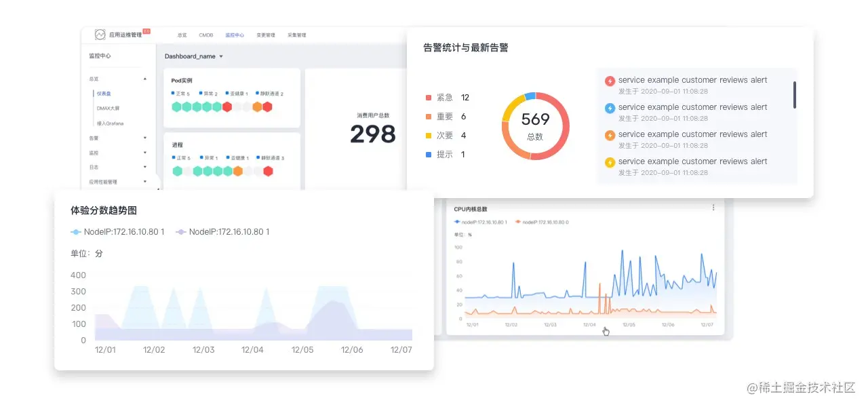Toggle the blue NodeIP legend in 体验分数趋势图
Screen dimensions: 868x407
click(x=117, y=232)
